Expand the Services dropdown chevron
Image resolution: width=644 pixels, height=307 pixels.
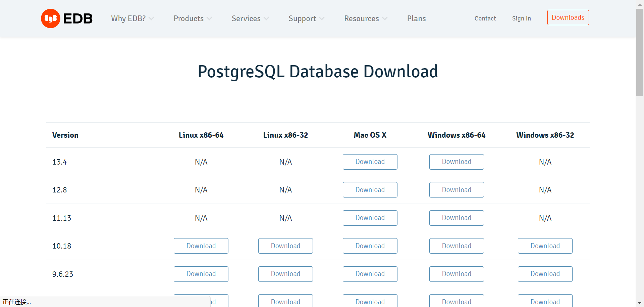[x=266, y=18]
